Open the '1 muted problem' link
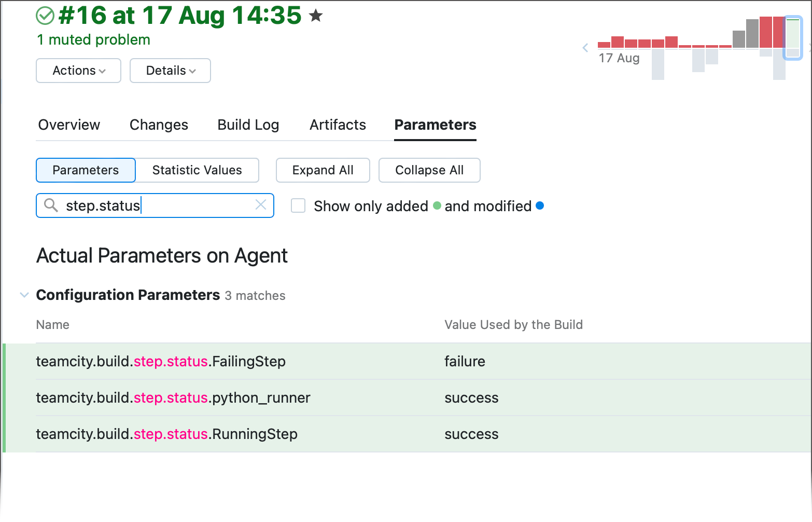Screen dimensions: 812x522 [94, 40]
